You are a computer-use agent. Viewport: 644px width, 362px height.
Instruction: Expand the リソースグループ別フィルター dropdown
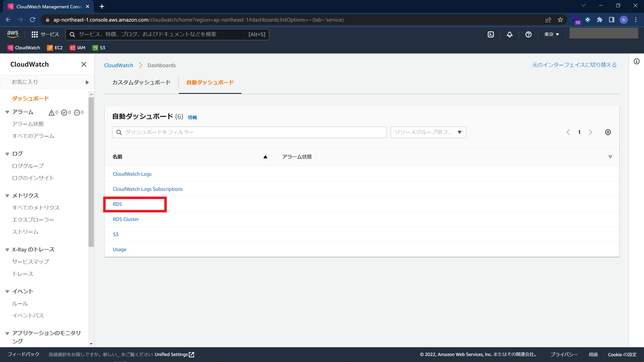427,132
